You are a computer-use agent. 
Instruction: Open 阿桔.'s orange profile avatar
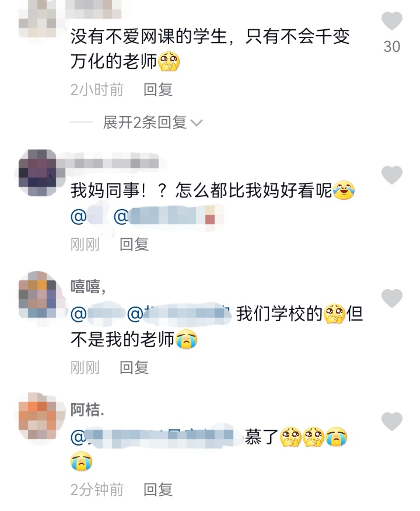point(37,416)
